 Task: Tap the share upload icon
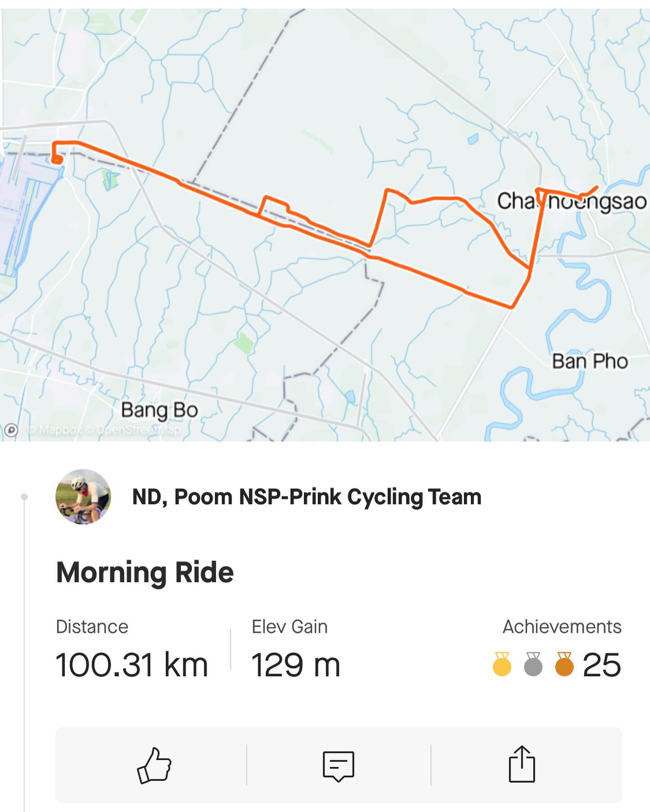pyautogui.click(x=522, y=764)
